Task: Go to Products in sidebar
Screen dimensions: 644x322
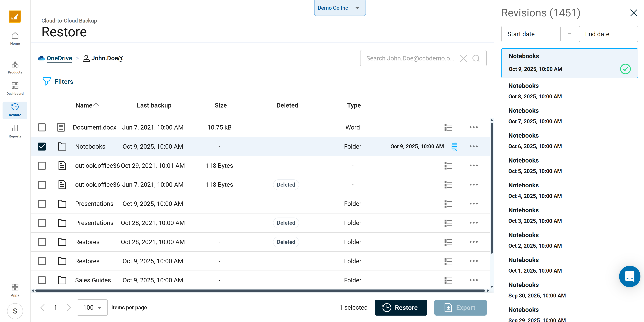Action: coord(15,67)
